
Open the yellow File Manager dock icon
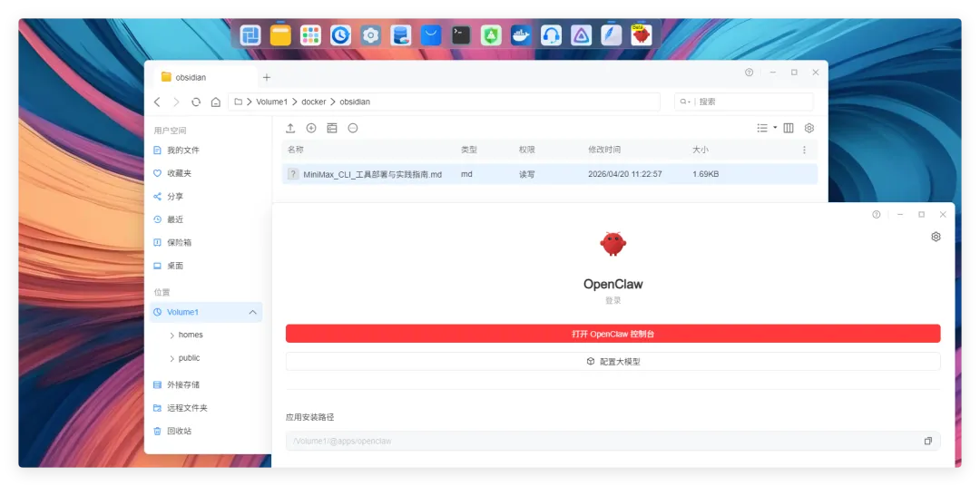(280, 35)
